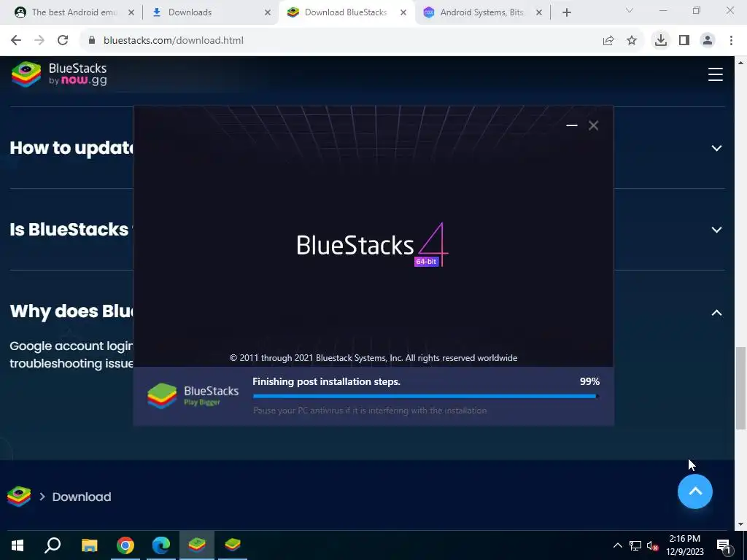
Task: Open Windows taskbar search
Action: pos(53,545)
